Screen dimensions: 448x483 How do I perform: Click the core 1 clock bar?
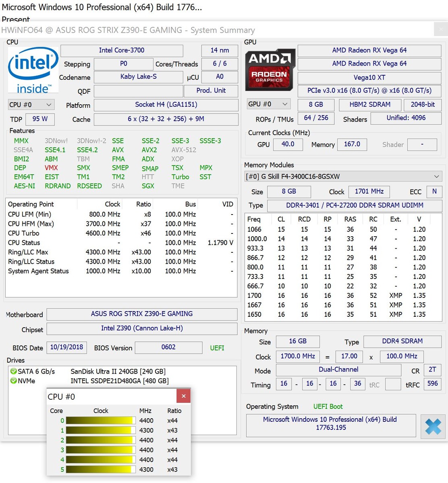coord(101,430)
